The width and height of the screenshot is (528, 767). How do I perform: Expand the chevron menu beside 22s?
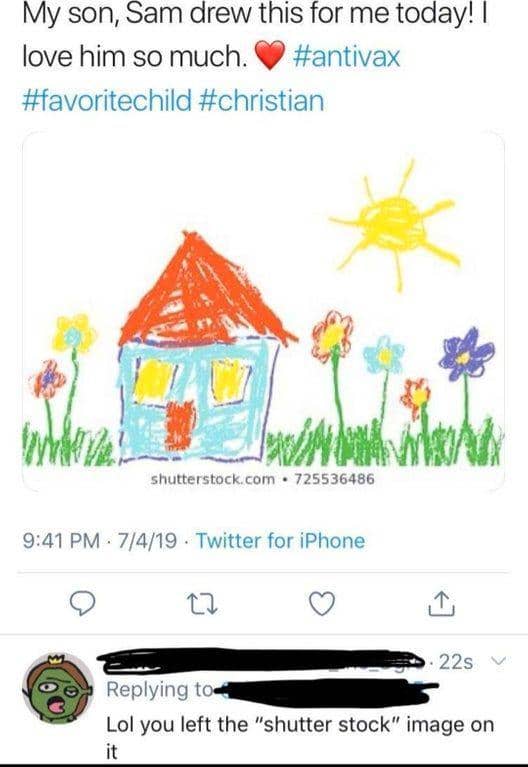click(498, 661)
